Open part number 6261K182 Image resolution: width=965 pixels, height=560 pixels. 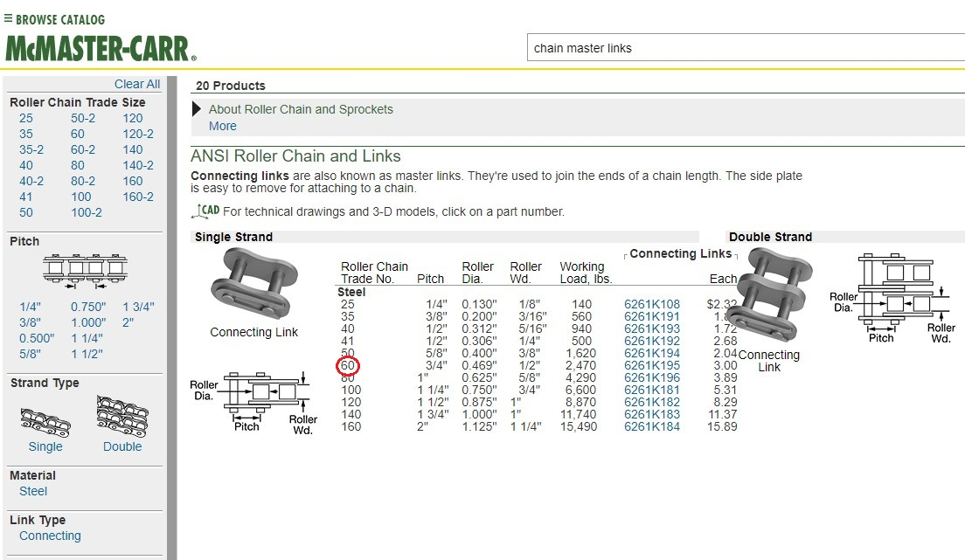coord(652,402)
